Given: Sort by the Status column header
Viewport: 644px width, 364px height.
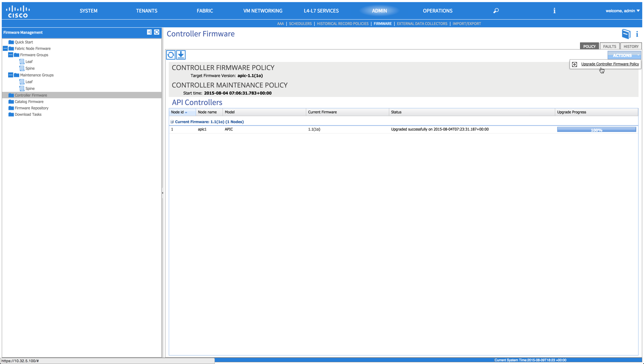Looking at the screenshot, I should pyautogui.click(x=472, y=112).
